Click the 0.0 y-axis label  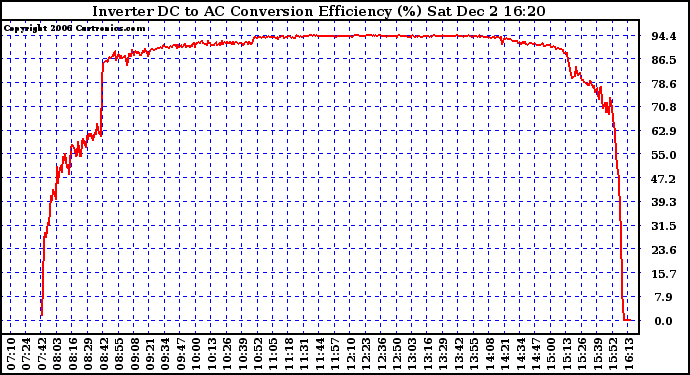pyautogui.click(x=664, y=321)
